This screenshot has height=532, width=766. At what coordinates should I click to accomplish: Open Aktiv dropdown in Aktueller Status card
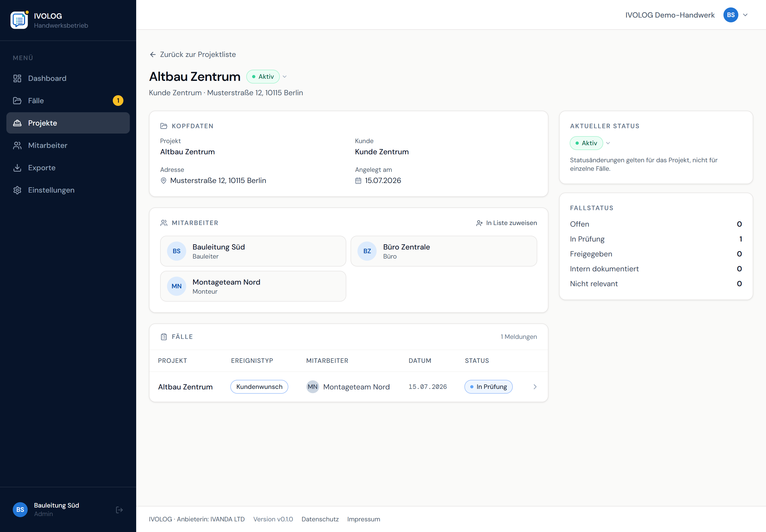click(x=586, y=143)
